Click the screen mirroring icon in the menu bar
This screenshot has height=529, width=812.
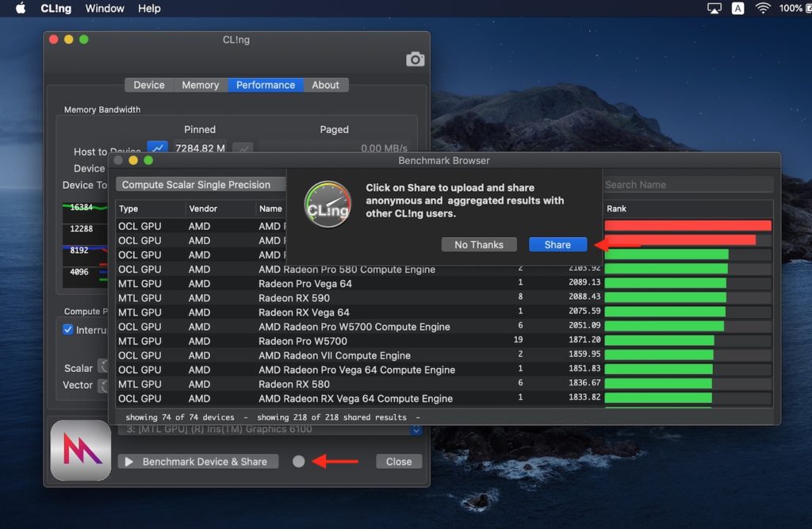[x=713, y=9]
